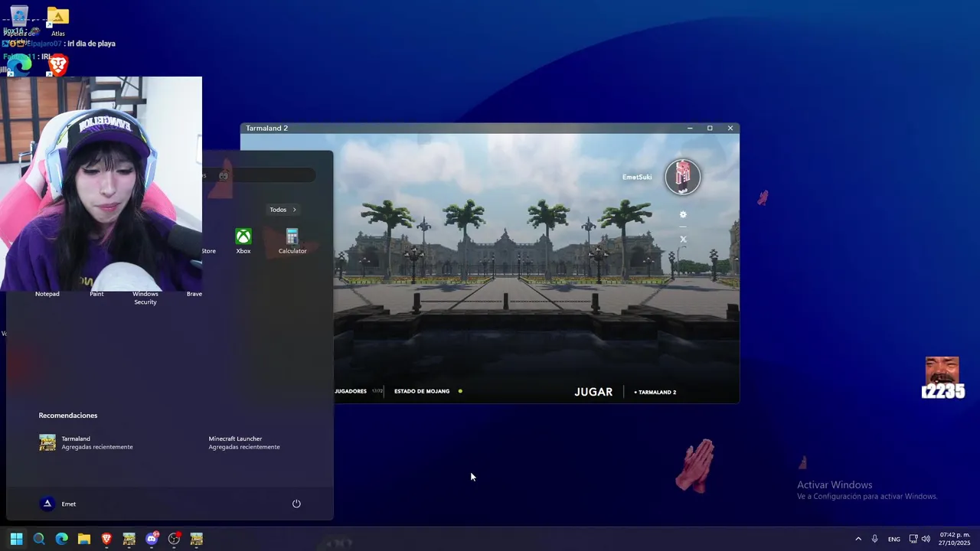Click the microphone tray icon
Viewport: 980px width, 551px height.
(874, 539)
